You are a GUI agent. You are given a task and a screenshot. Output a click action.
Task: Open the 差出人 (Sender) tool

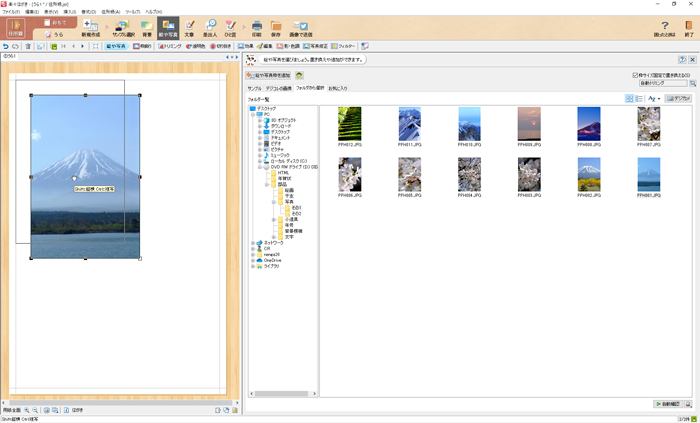pos(210,28)
